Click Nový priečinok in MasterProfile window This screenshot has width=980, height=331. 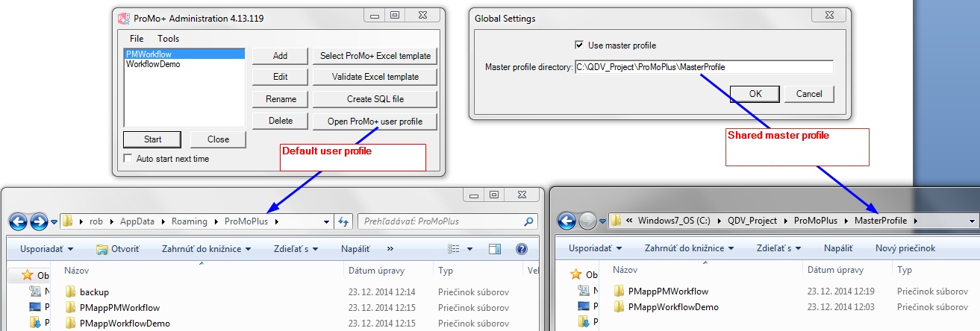[905, 248]
